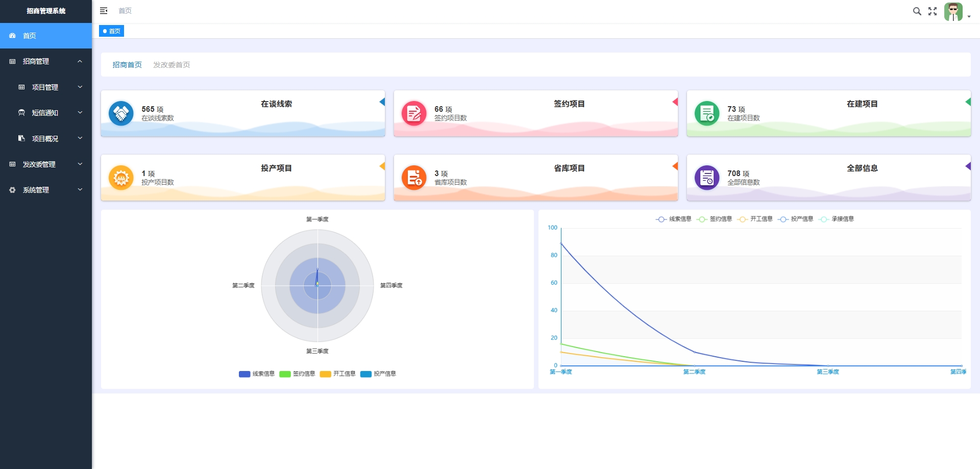The width and height of the screenshot is (980, 469).
Task: Expand the 发改委管理 menu
Action: (46, 164)
